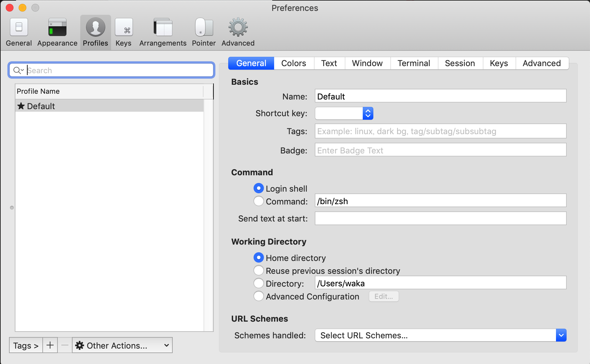The image size is (590, 364).
Task: Select the Appearance preferences icon
Action: 57,31
